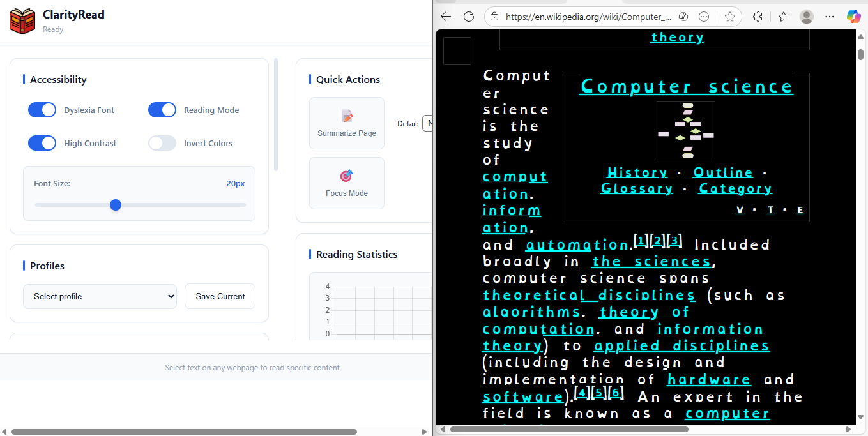The image size is (868, 436).
Task: Add this page to favorites via star icon
Action: [730, 17]
